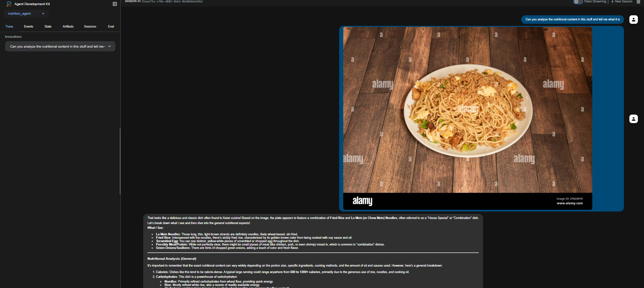Expand the invocation entry chevron
Viewport: 644px width, 288px height.
pyautogui.click(x=110, y=46)
